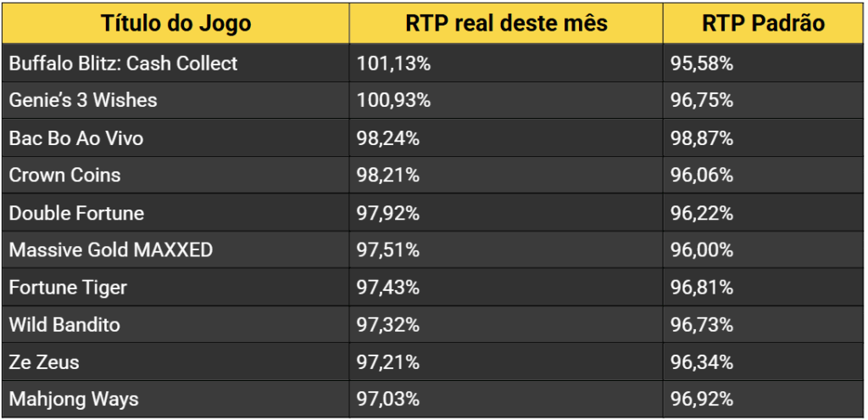Select the Mahjong Ways game name
868x420 pixels.
tap(74, 399)
